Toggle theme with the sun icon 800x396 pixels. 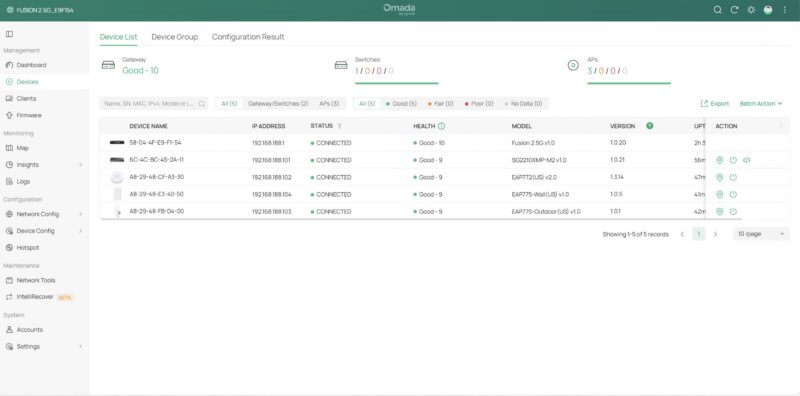click(751, 10)
